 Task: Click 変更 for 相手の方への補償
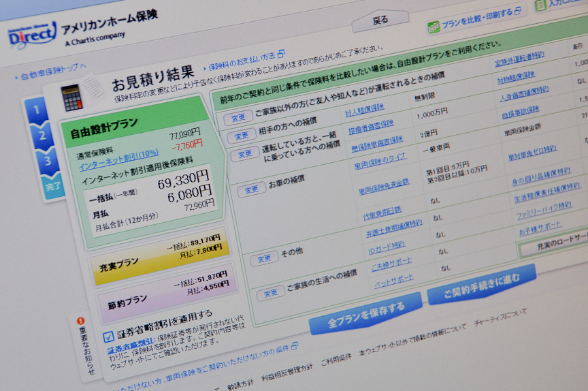pyautogui.click(x=241, y=136)
